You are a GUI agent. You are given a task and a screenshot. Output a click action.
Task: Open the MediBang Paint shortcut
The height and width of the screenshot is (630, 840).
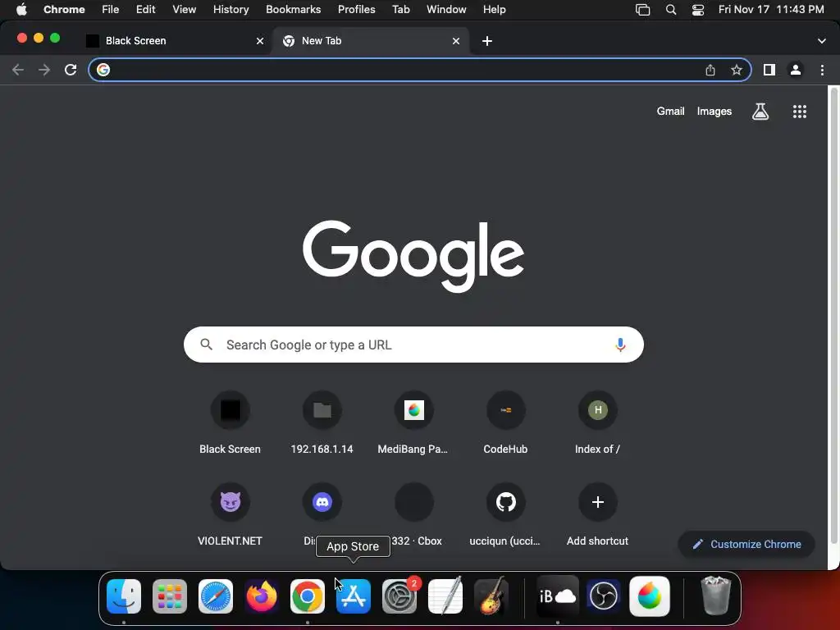click(x=413, y=423)
